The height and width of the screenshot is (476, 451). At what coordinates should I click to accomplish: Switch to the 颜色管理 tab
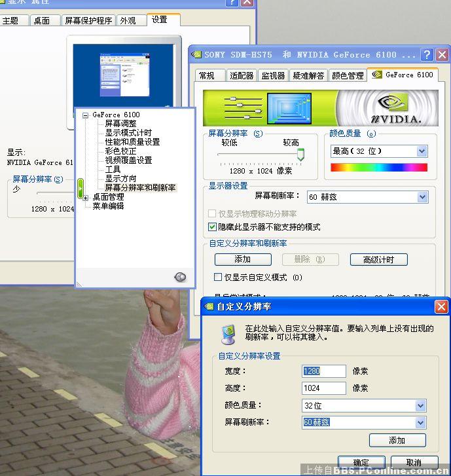click(x=348, y=75)
